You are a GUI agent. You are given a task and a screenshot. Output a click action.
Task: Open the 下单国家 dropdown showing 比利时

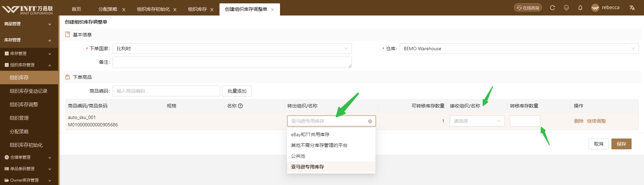[x=232, y=49]
